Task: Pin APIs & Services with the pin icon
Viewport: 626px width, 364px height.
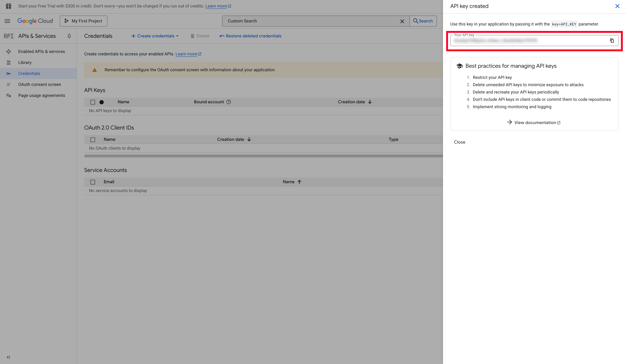Action: [69, 36]
